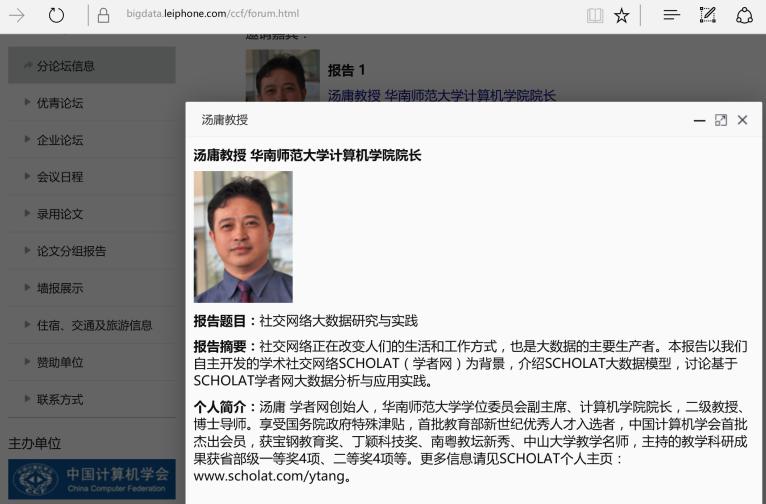Click the address bar URL field
This screenshot has height=504, width=766.
click(213, 14)
